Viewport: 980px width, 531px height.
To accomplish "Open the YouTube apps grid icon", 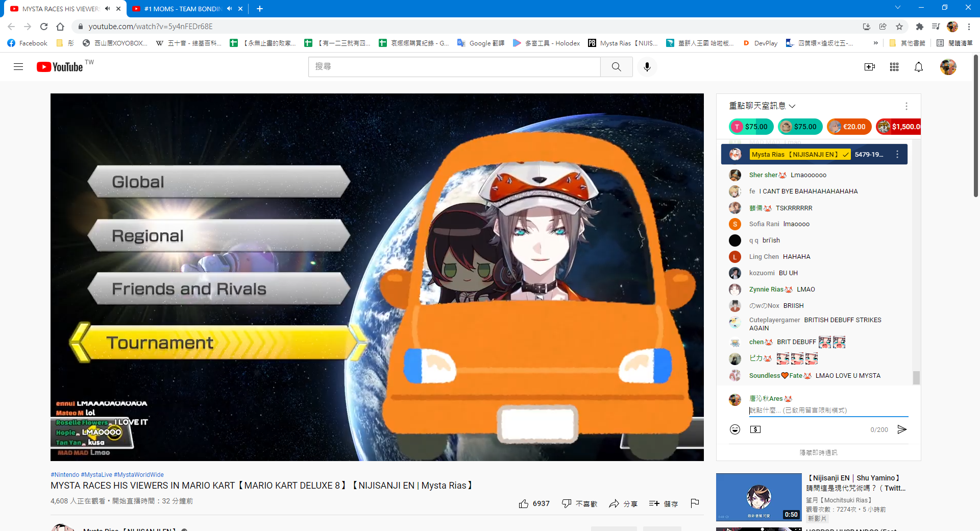I will 894,67.
